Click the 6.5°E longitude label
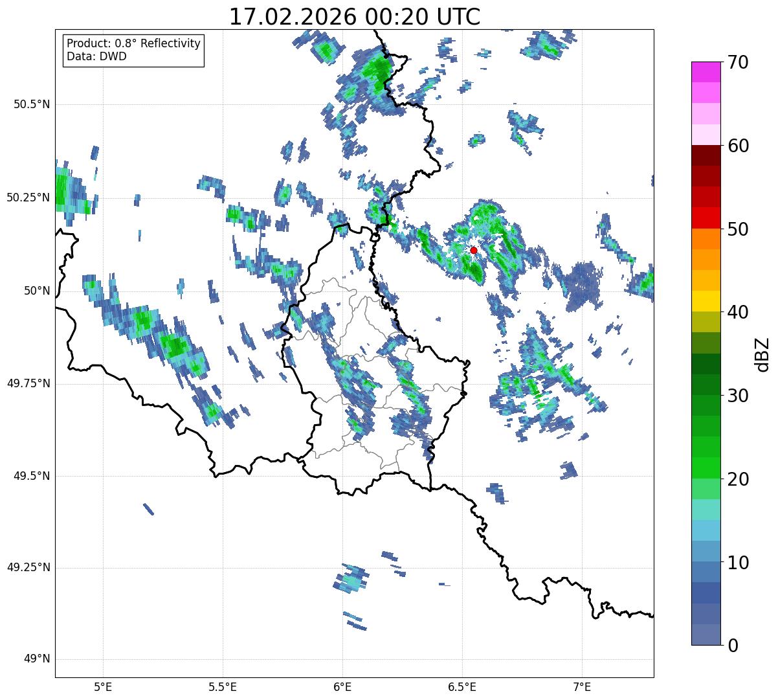The width and height of the screenshot is (778, 700). (x=462, y=686)
